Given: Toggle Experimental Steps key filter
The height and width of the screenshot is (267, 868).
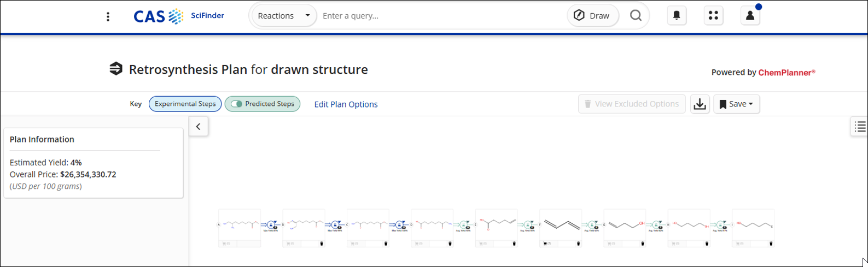Looking at the screenshot, I should click(x=185, y=104).
